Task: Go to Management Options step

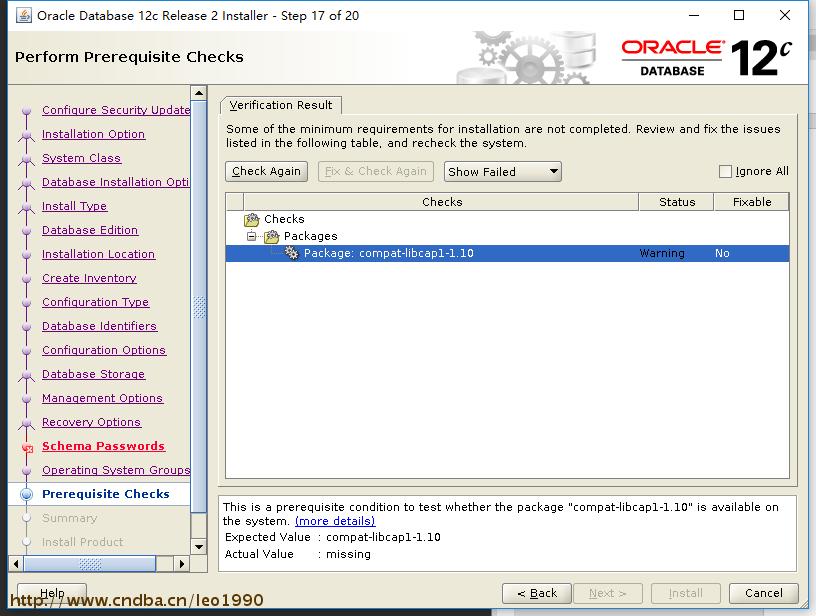Action: tap(103, 397)
